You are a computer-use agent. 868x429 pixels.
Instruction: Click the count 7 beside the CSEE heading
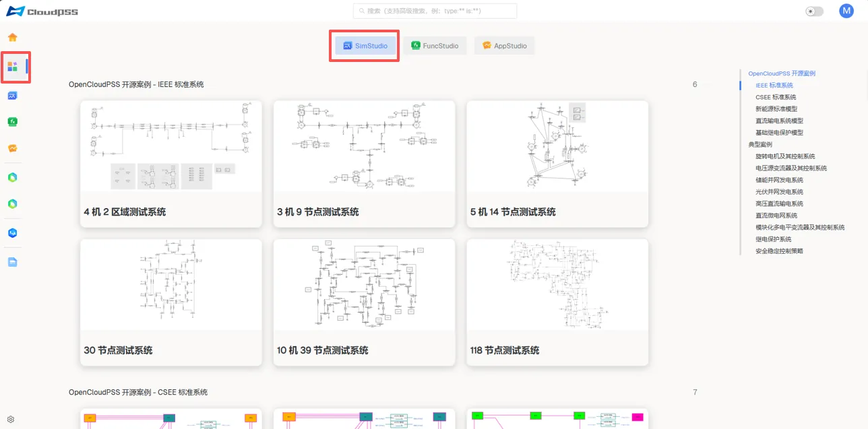(x=695, y=392)
